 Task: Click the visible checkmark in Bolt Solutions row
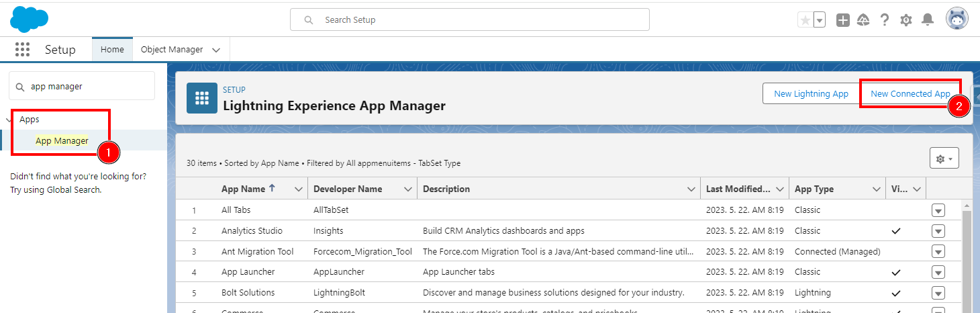pos(895,293)
